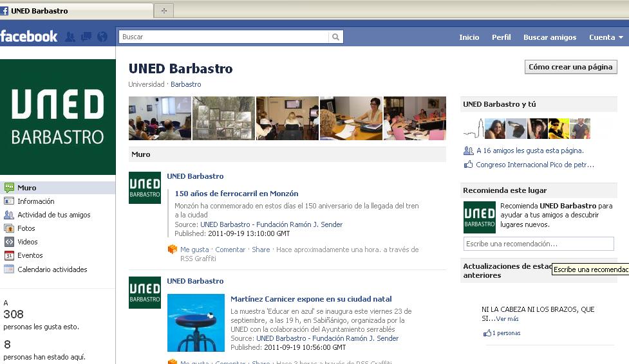Expand status with Ver más link

(507, 319)
